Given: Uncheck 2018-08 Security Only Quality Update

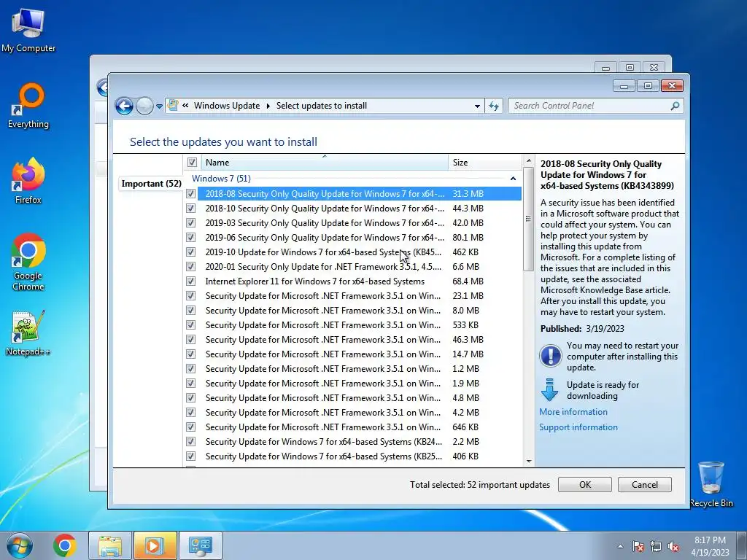Looking at the screenshot, I should click(190, 194).
